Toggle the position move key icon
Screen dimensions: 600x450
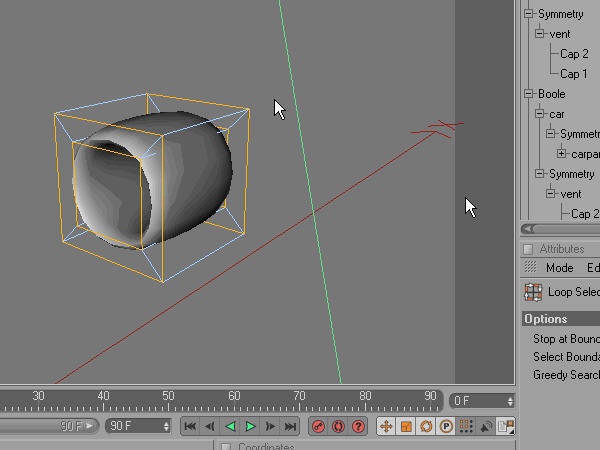click(386, 426)
